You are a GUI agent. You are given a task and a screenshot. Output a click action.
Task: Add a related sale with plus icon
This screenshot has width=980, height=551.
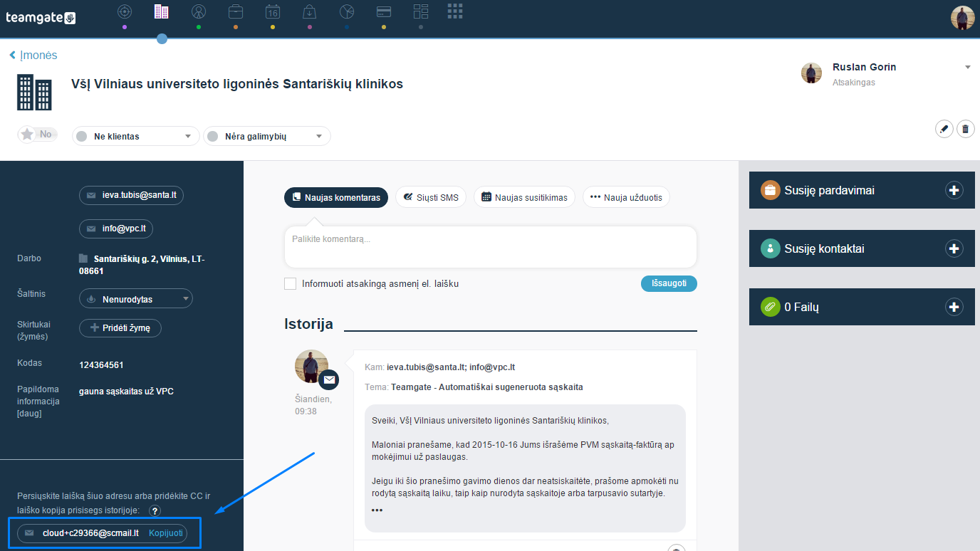pos(954,190)
